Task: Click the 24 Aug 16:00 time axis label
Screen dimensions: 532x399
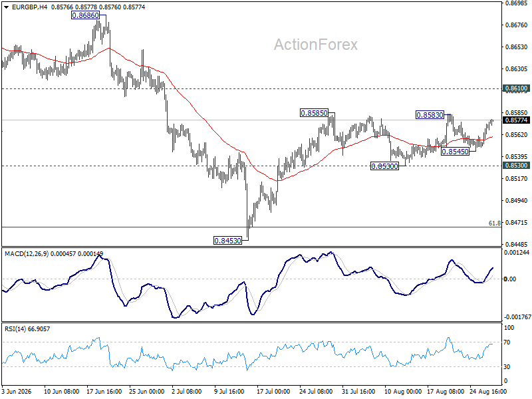Action: [x=488, y=392]
